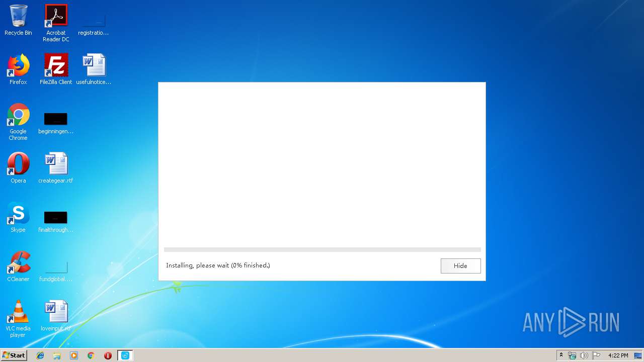Screen dimensions: 644x362
Task: Open Google Chrome desktop shortcut
Action: coord(18,122)
